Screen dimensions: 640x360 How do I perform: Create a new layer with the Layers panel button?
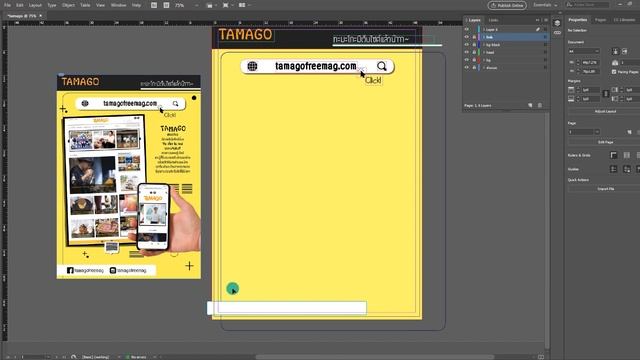point(530,105)
